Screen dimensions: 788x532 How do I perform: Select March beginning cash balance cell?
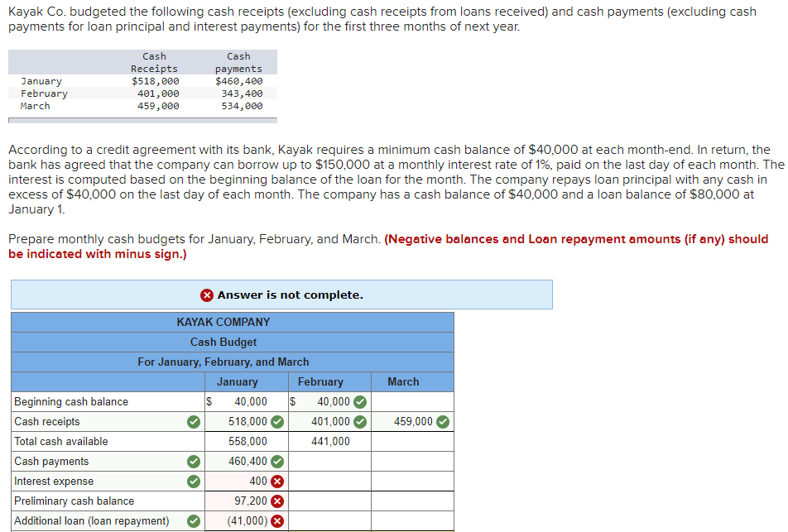pyautogui.click(x=412, y=402)
